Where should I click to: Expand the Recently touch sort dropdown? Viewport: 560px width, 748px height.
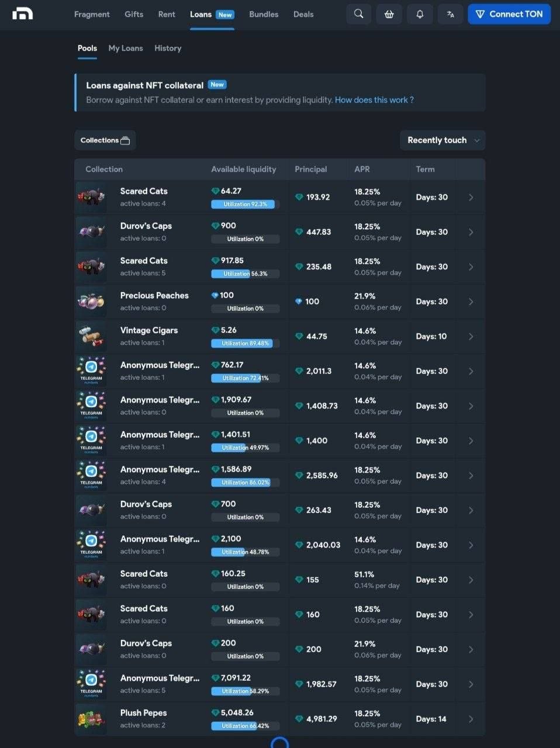click(x=443, y=140)
